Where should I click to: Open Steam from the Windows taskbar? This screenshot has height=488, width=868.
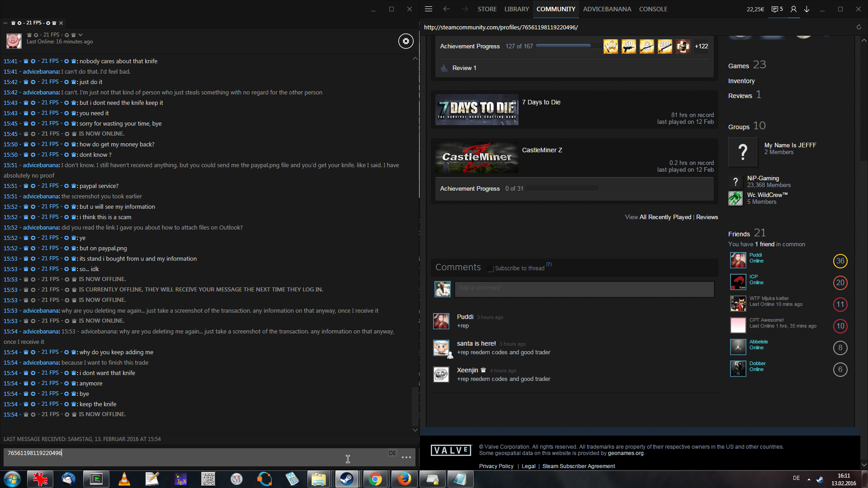click(347, 479)
